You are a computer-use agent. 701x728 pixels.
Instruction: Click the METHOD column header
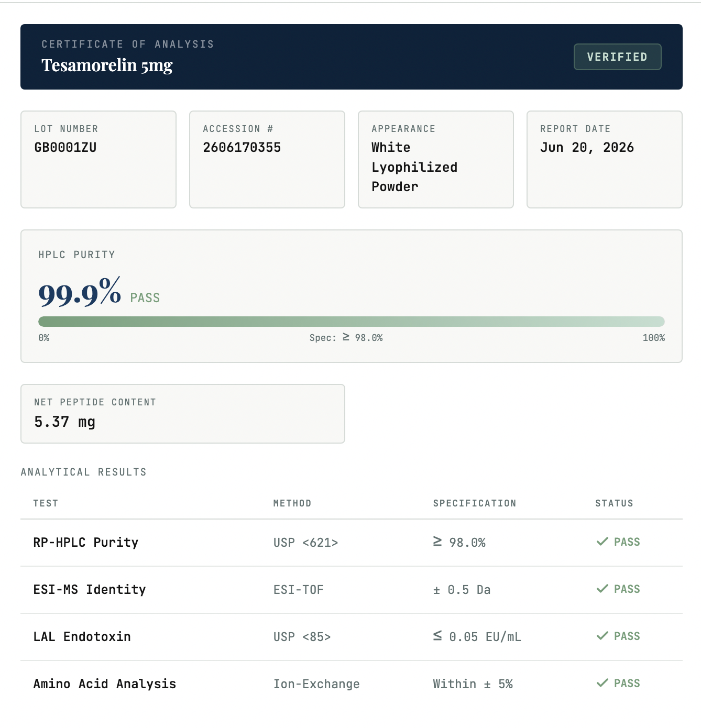click(x=292, y=503)
